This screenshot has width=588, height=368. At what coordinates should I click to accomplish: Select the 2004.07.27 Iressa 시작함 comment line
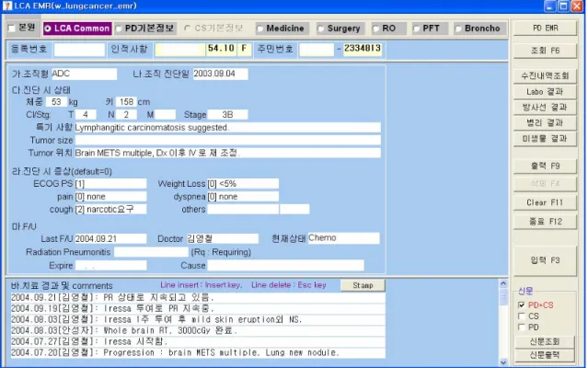[198, 341]
